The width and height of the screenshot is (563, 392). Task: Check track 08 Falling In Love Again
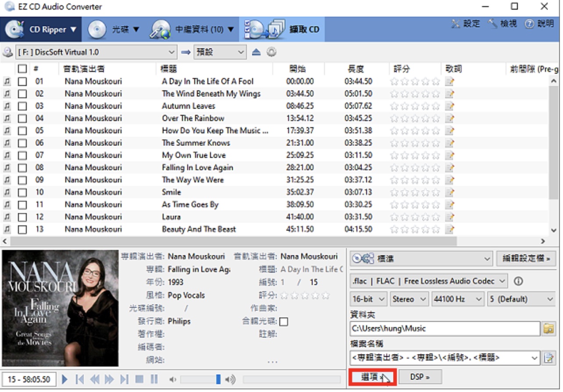(22, 168)
